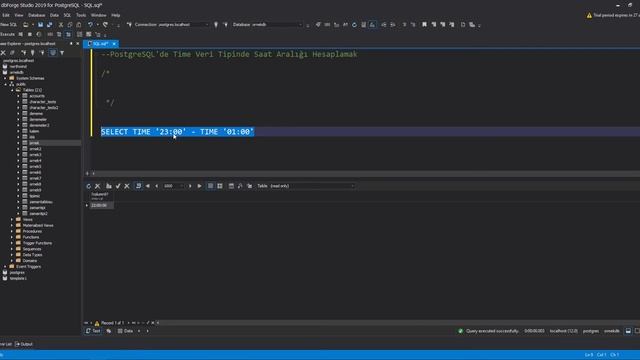Open the Window menu
The image size is (640, 360).
(98, 15)
